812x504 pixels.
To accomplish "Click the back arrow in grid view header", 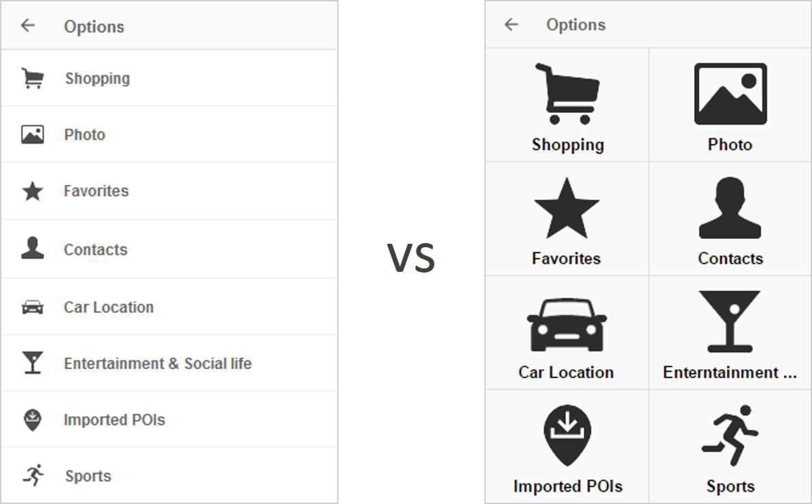I will pyautogui.click(x=511, y=25).
